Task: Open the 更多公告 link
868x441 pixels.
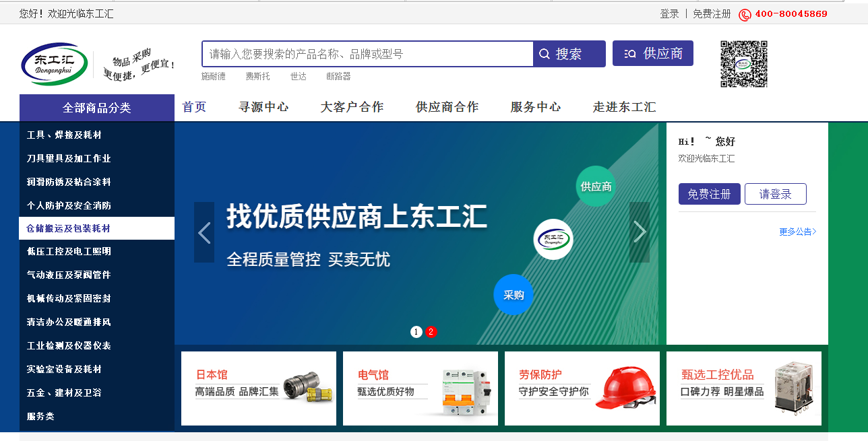Action: pyautogui.click(x=797, y=232)
